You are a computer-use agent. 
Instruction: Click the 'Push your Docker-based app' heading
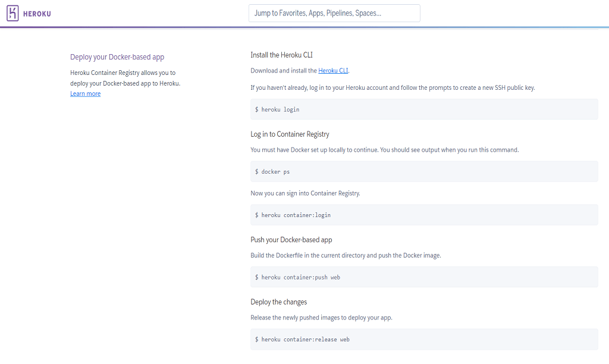click(291, 240)
